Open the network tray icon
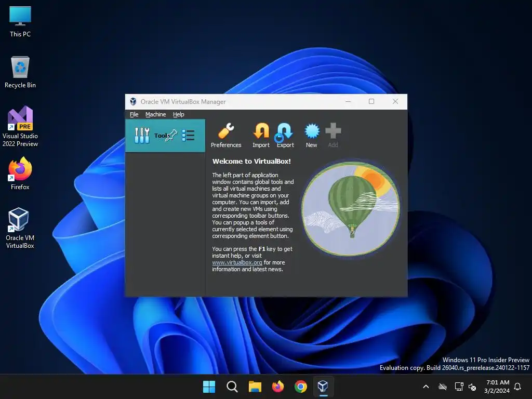The width and height of the screenshot is (532, 399). (x=459, y=387)
